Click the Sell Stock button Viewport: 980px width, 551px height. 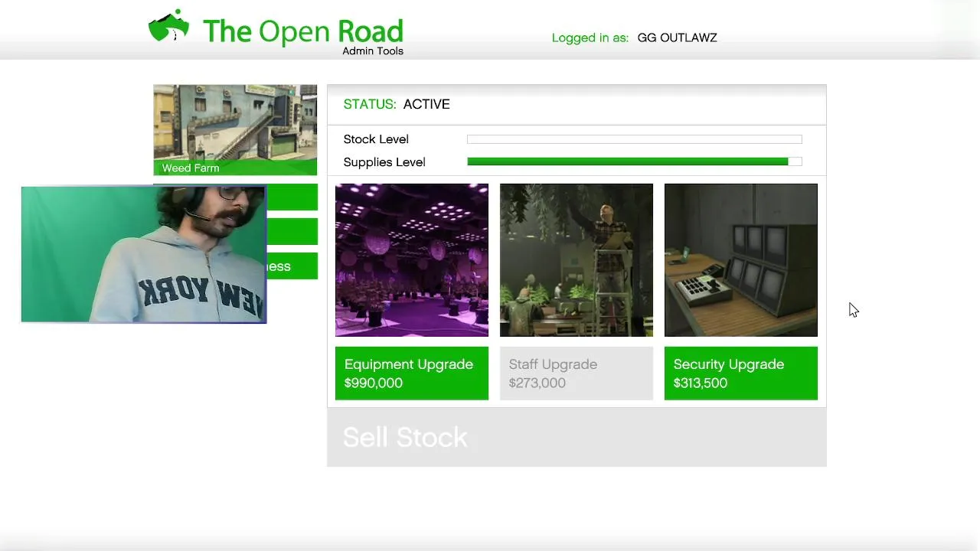tap(577, 437)
